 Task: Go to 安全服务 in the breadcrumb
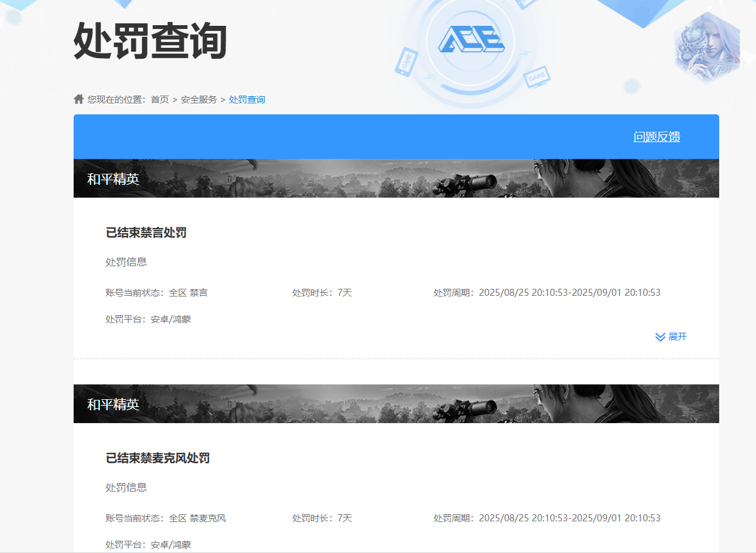click(x=199, y=99)
